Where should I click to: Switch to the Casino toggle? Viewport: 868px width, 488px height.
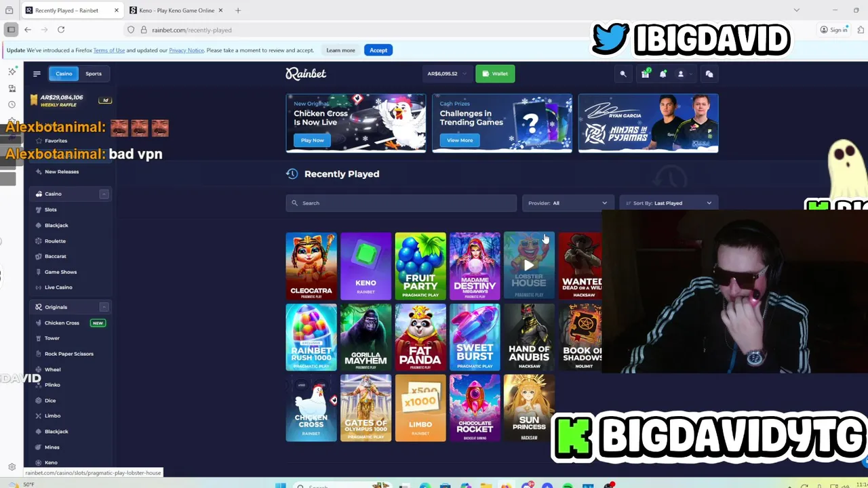coord(64,74)
